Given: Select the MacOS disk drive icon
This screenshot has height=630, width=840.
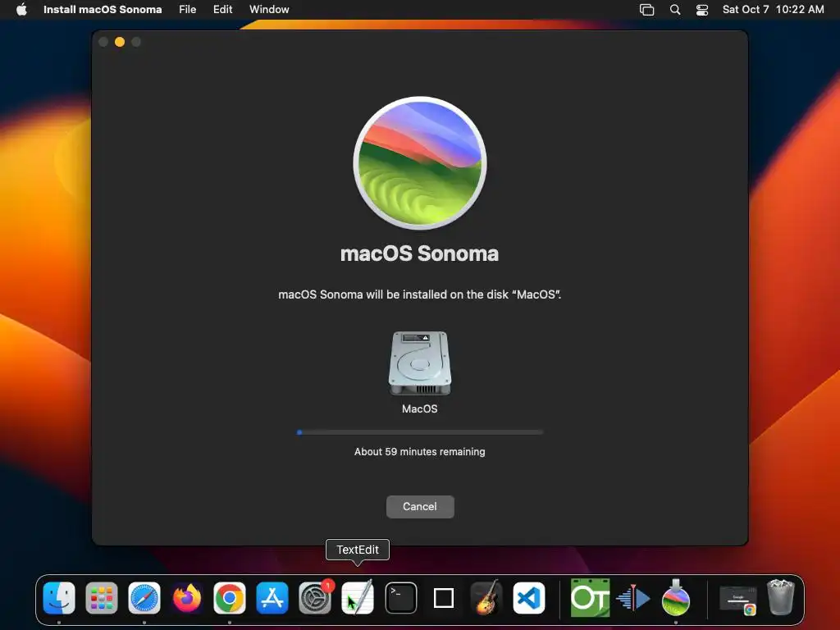Looking at the screenshot, I should 419,363.
